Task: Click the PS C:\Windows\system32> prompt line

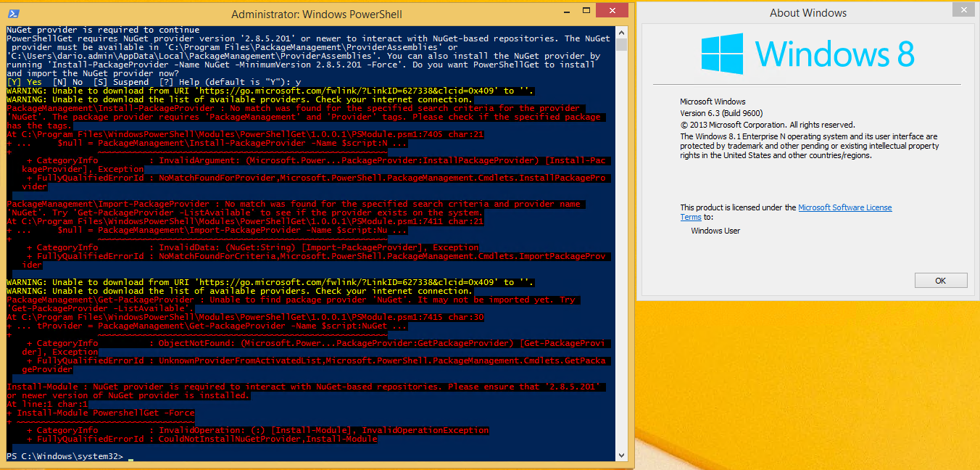Action: (x=66, y=456)
